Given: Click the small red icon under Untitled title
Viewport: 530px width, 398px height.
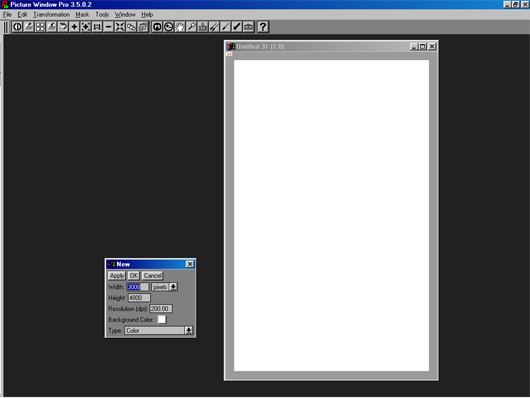Looking at the screenshot, I should [x=230, y=54].
